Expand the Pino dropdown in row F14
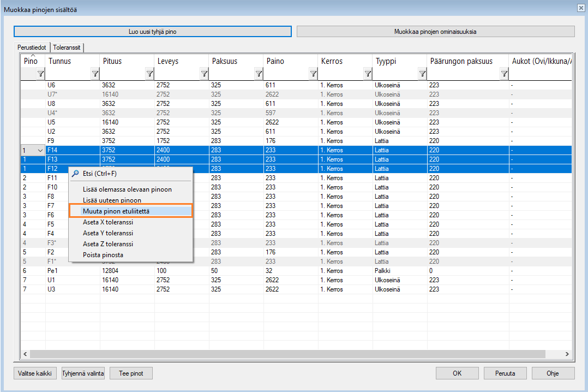The width and height of the screenshot is (588, 392). 39,150
